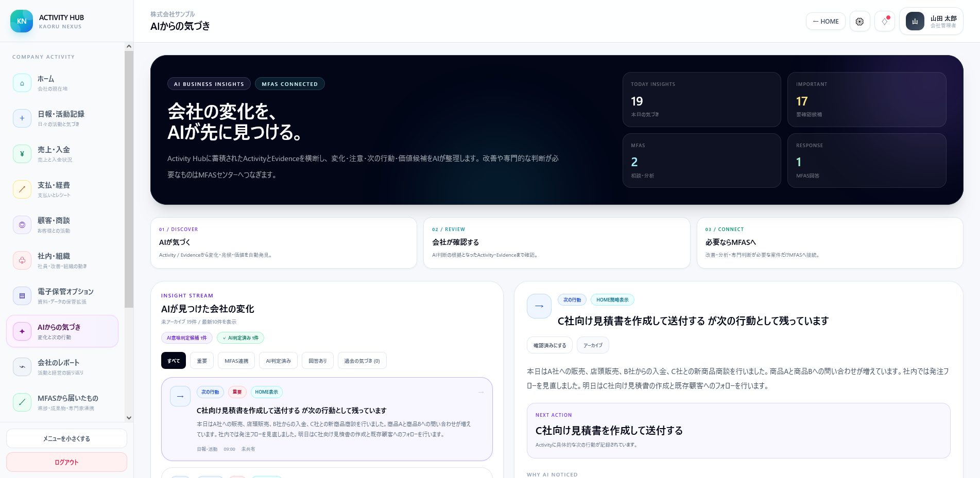Select the 回答あり filter tab
The height and width of the screenshot is (478, 980).
pyautogui.click(x=317, y=361)
